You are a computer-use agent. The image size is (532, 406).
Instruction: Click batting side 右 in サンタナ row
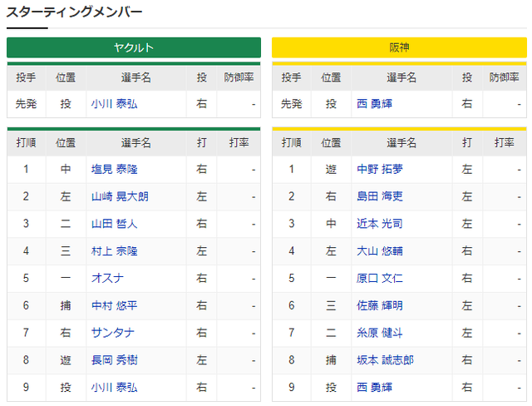(201, 333)
